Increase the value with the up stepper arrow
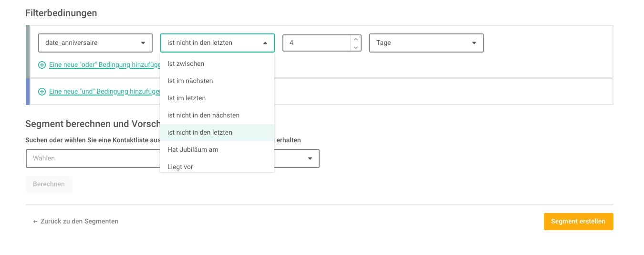 click(355, 39)
